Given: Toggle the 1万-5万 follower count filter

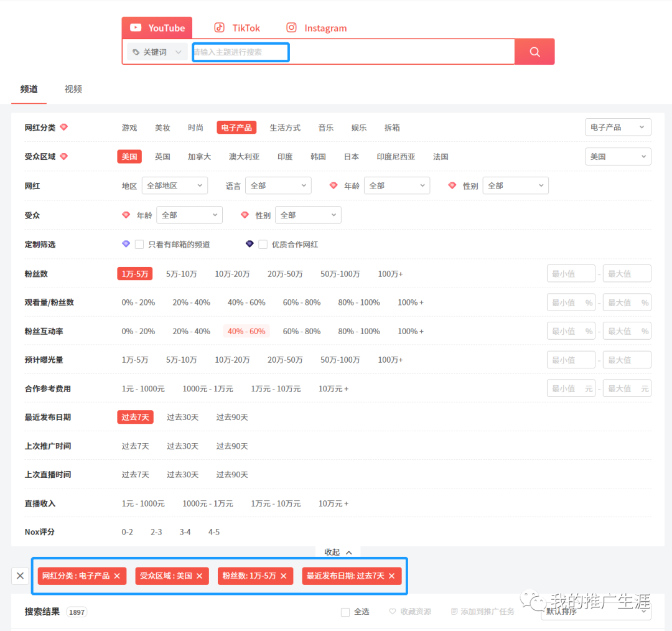Looking at the screenshot, I should [135, 274].
